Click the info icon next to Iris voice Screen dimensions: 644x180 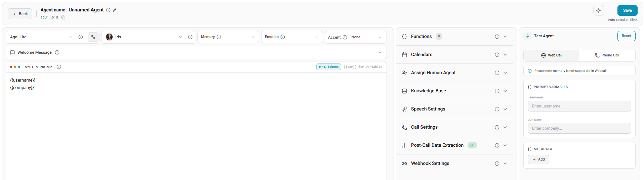pos(190,37)
